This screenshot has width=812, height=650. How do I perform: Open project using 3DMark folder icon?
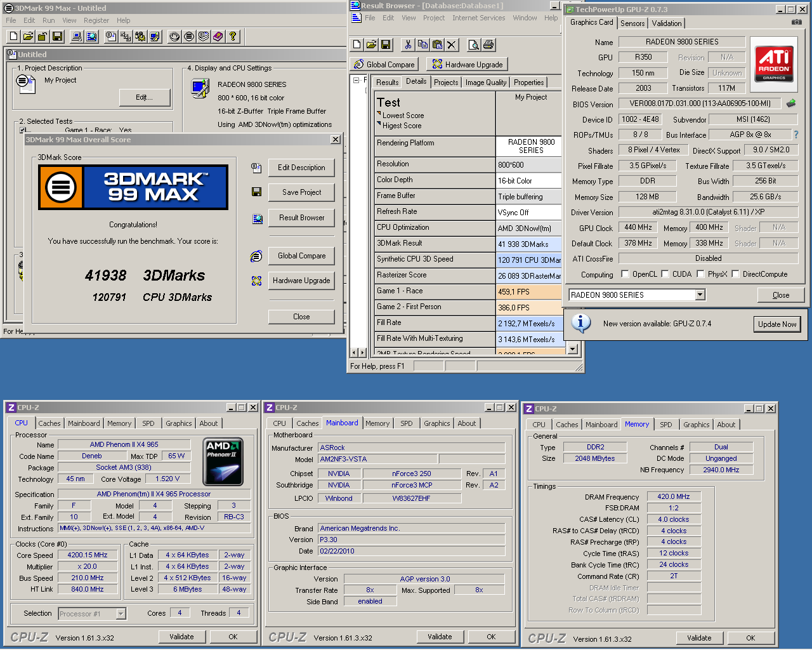[28, 37]
